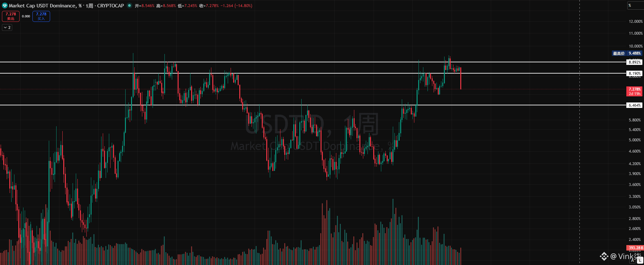
Task: Click the 4.200% price axis label
Action: (635, 164)
